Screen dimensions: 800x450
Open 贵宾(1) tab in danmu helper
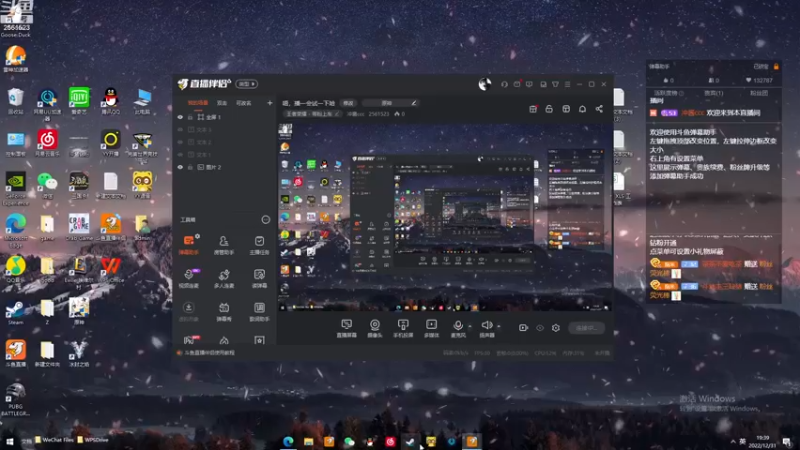[714, 93]
